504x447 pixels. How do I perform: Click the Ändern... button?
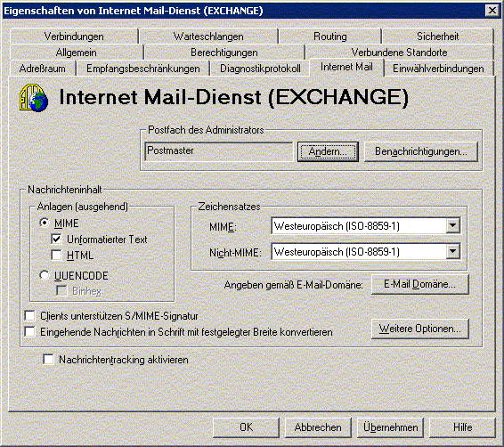click(x=328, y=151)
